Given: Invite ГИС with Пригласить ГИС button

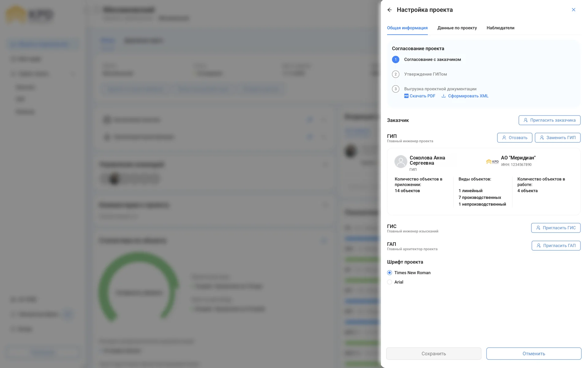Looking at the screenshot, I should 556,228.
